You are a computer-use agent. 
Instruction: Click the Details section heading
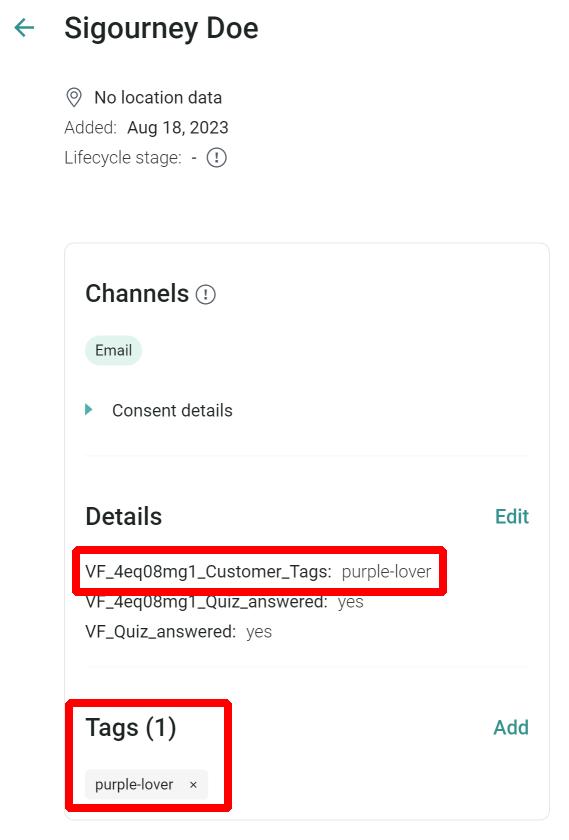[x=124, y=516]
